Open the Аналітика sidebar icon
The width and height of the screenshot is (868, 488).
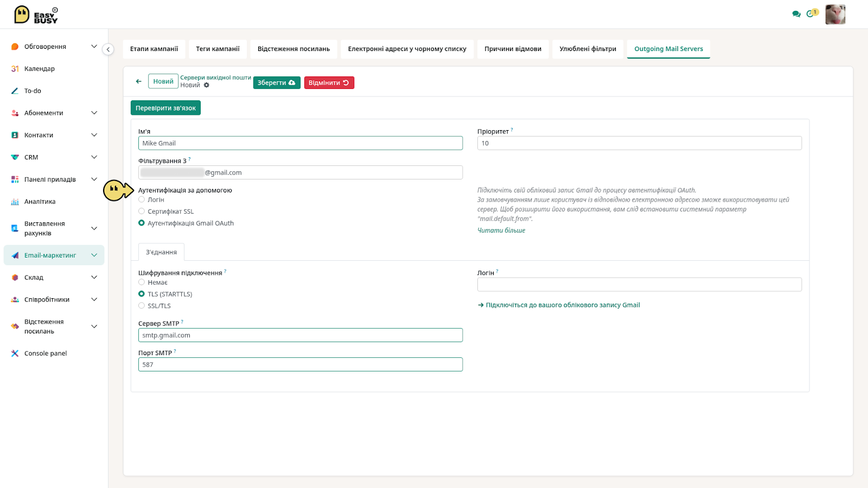[x=15, y=202]
